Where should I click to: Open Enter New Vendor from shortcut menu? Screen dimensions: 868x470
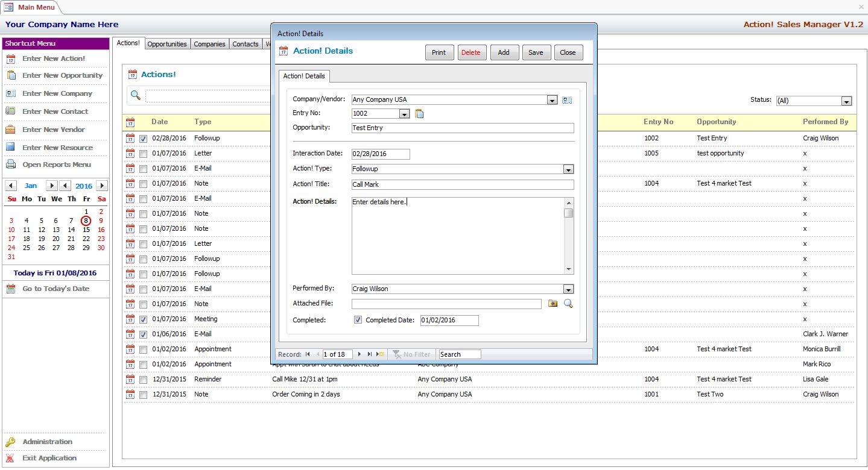[x=54, y=130]
